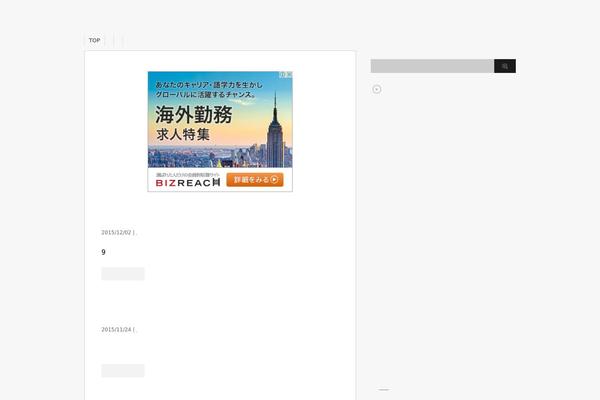Viewport: 600px width, 400px height.
Task: Click the gray tag button under 2015/11/24 post
Action: (123, 371)
